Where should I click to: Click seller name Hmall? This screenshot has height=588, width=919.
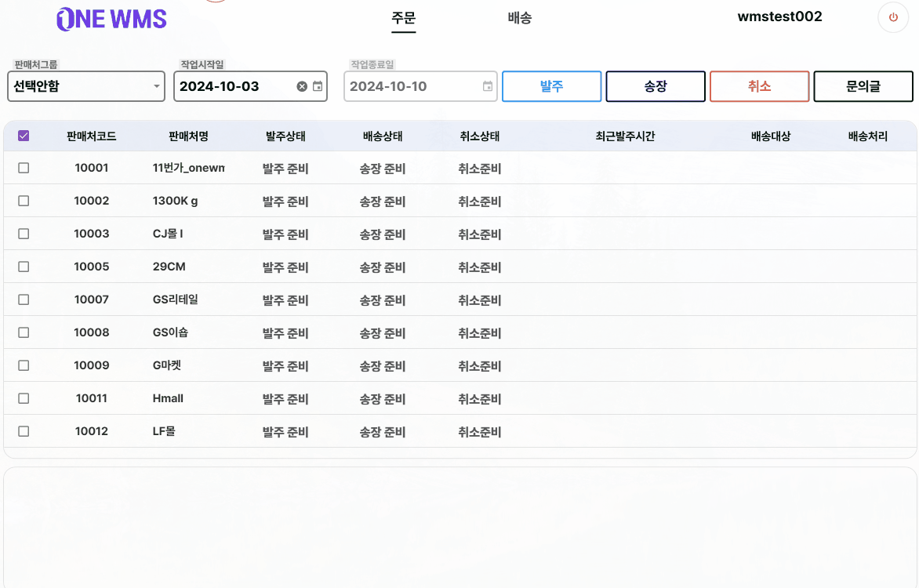[168, 398]
